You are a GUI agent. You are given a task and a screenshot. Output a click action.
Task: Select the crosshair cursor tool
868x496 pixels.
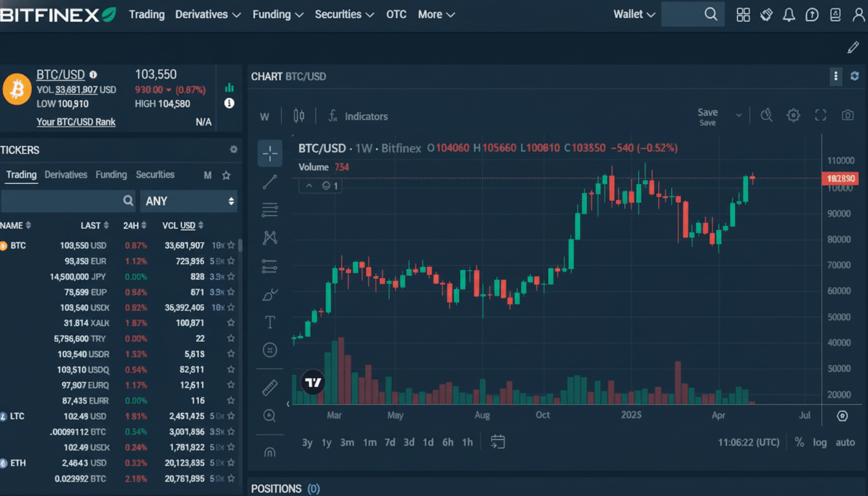[x=269, y=153]
